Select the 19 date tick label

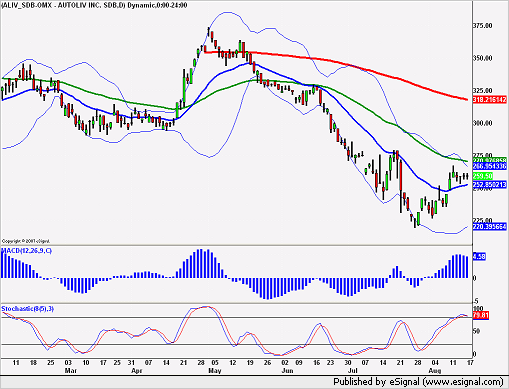[x=250, y=362]
